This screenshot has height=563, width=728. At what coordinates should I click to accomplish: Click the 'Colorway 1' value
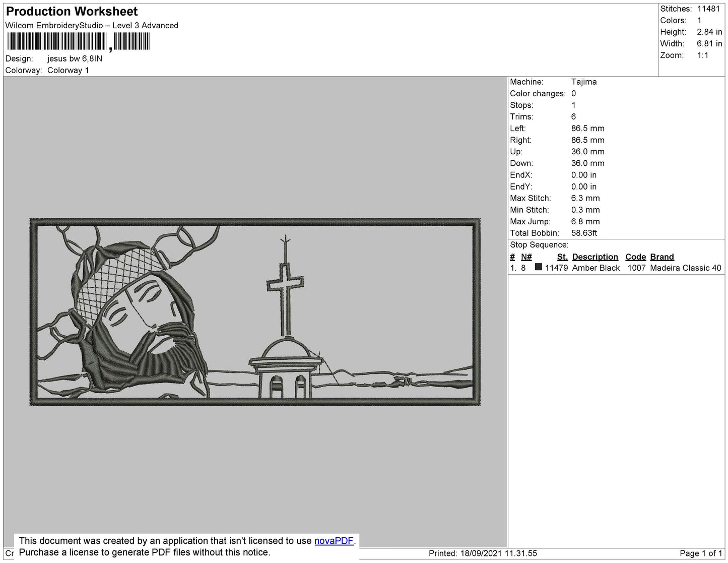(68, 70)
